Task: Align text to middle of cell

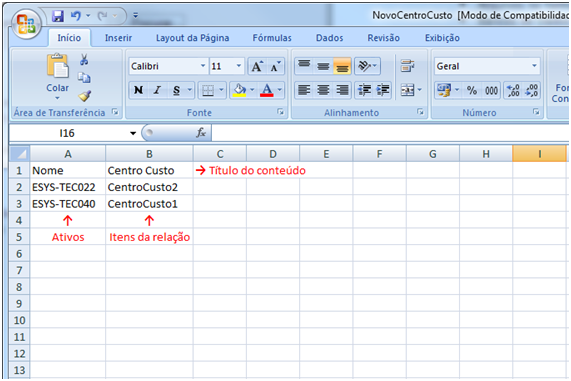Action: [x=323, y=66]
